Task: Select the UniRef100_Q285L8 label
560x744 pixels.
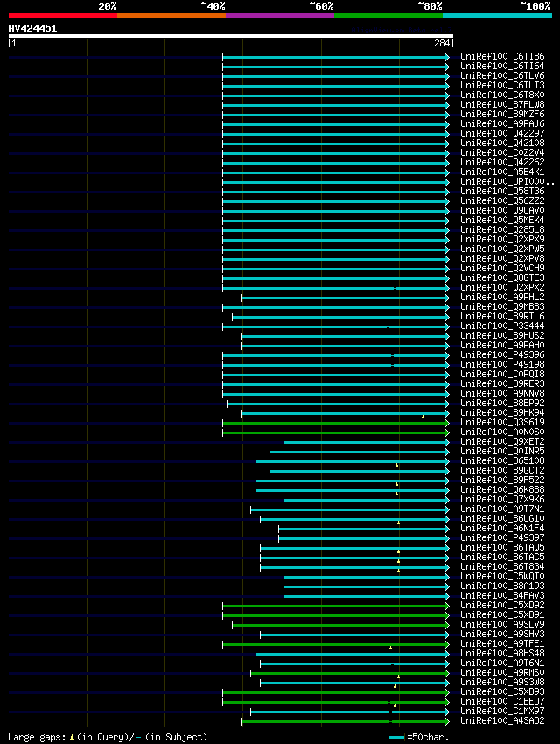Action: click(x=502, y=229)
